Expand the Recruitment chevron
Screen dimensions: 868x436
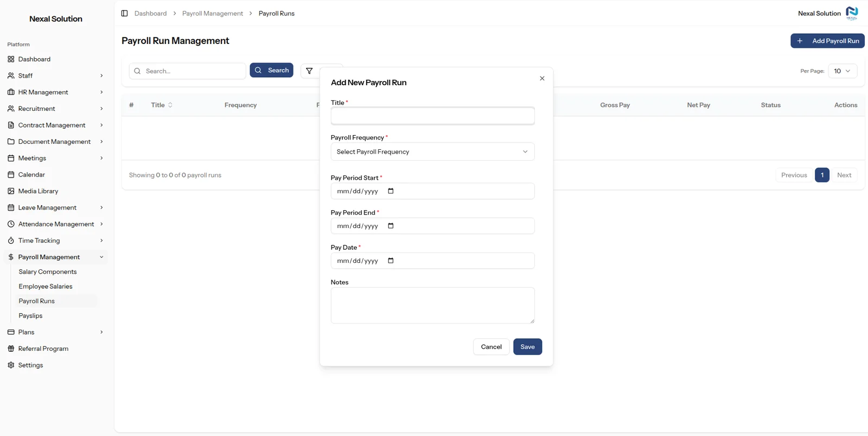click(101, 109)
